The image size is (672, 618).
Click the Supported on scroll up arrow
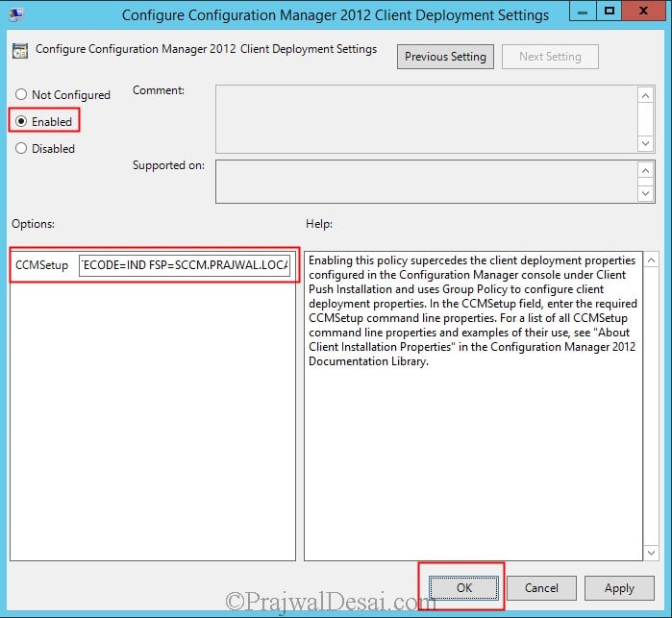click(646, 170)
